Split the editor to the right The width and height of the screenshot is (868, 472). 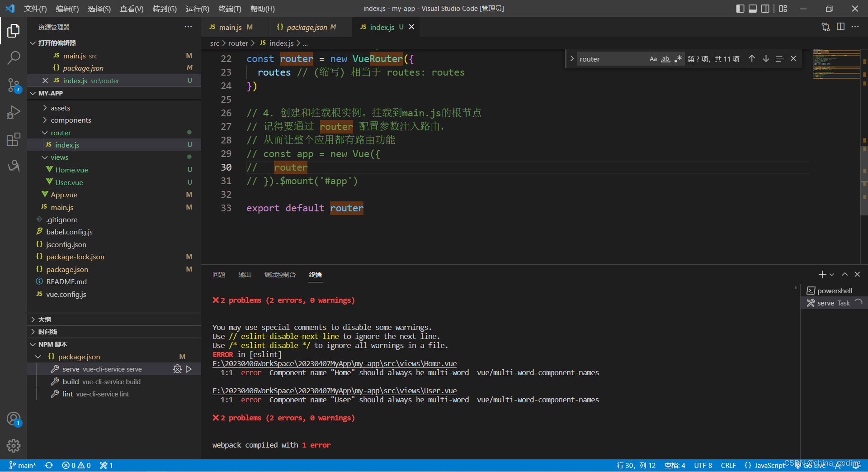[840, 27]
